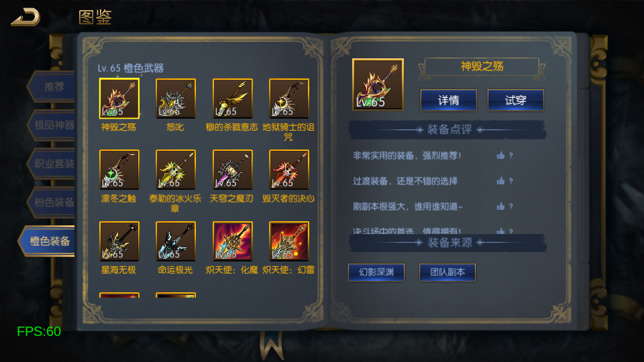
Task: Choose the 炽天使：化魔 weapon icon
Action: (x=233, y=241)
